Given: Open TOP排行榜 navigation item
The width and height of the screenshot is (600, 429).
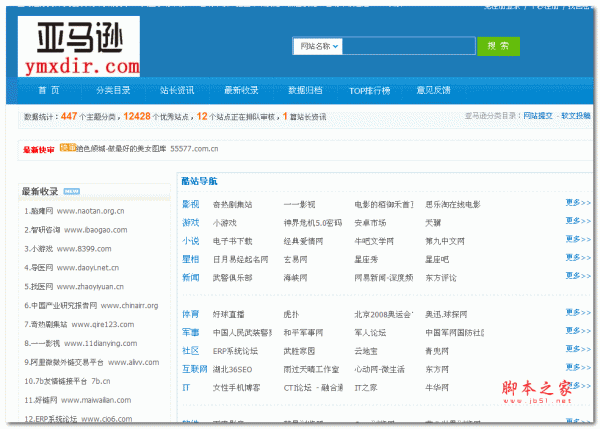Looking at the screenshot, I should click(369, 91).
